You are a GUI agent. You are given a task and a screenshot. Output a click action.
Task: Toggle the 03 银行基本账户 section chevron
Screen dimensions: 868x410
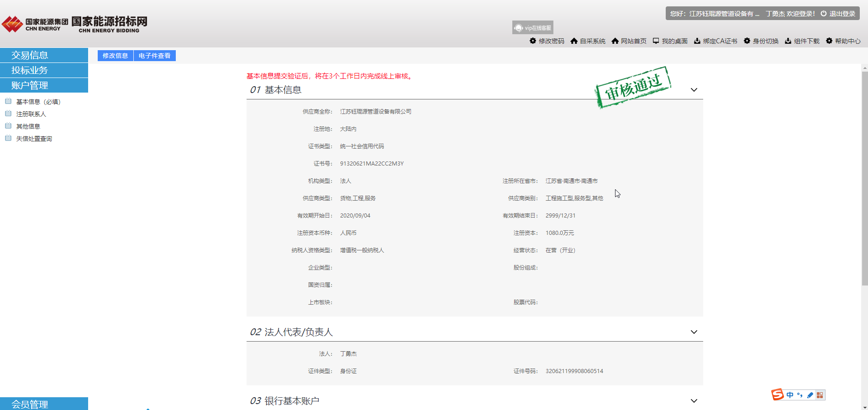coord(694,401)
